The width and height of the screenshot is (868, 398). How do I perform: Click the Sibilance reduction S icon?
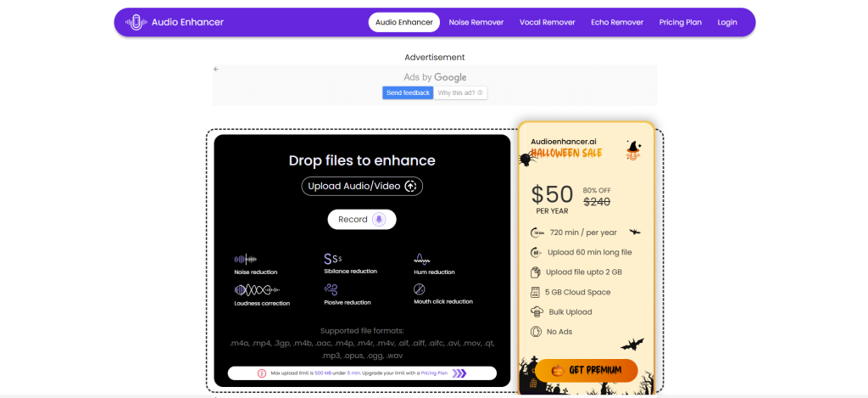332,259
